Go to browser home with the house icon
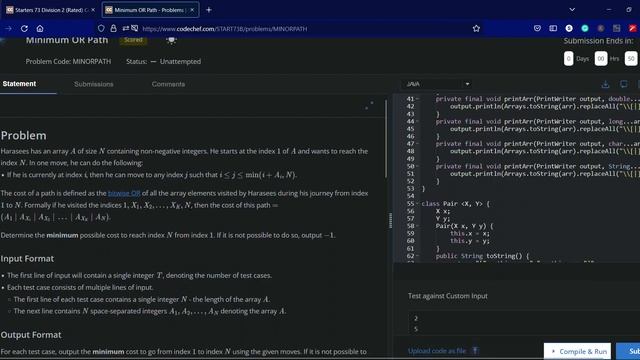Screen dimensions: 640x360 [40, 29]
